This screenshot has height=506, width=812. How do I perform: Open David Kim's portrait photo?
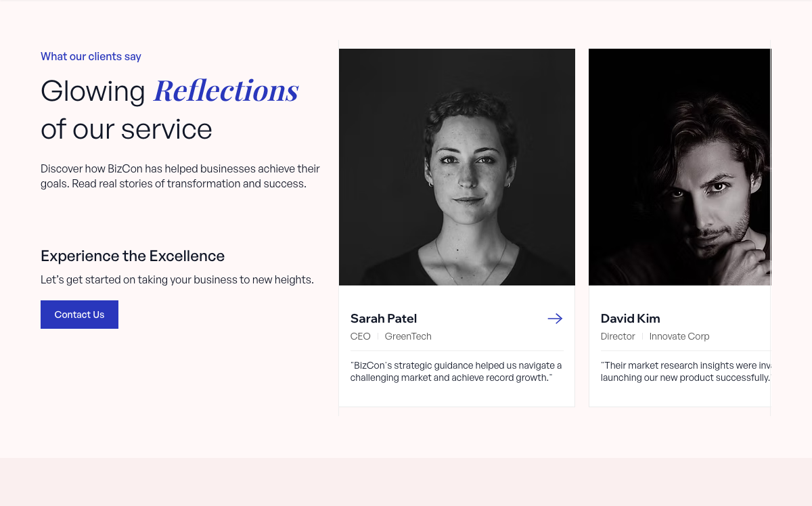pos(679,167)
